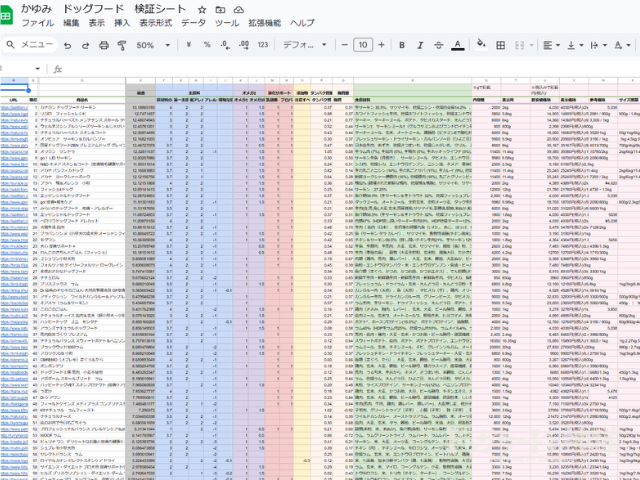This screenshot has height=480, width=640.
Task: Select the URL header cell
Action: click(x=14, y=100)
